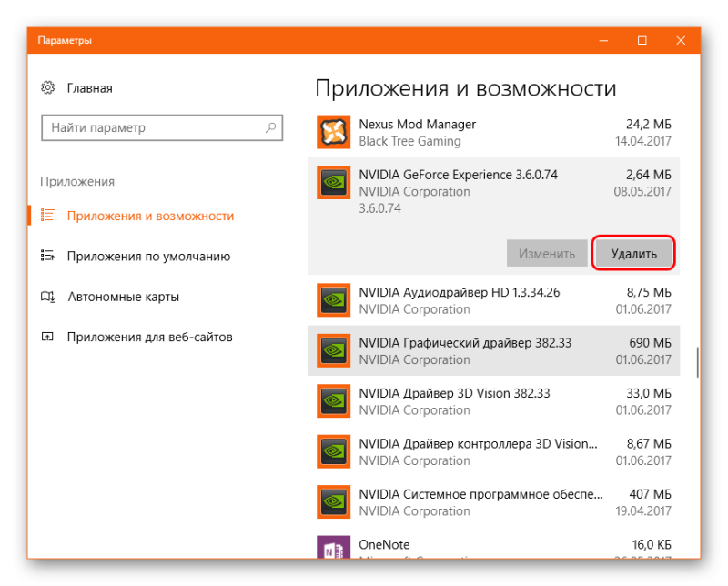Open Приложения по умолчанию section
Screen dimensions: 728x586
click(148, 257)
